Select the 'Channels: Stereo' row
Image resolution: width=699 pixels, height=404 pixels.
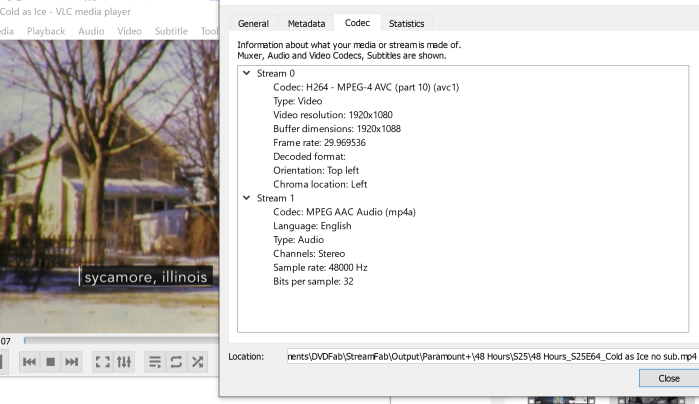309,254
